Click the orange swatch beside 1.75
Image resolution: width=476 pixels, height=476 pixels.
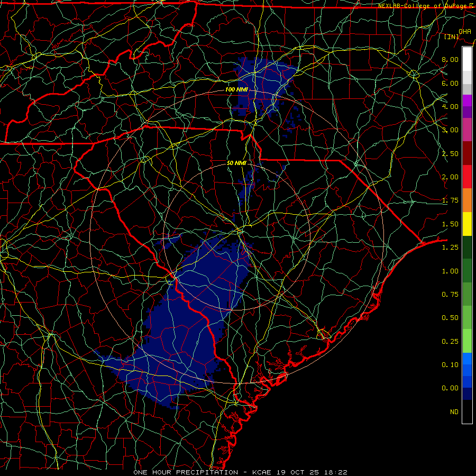click(x=467, y=200)
